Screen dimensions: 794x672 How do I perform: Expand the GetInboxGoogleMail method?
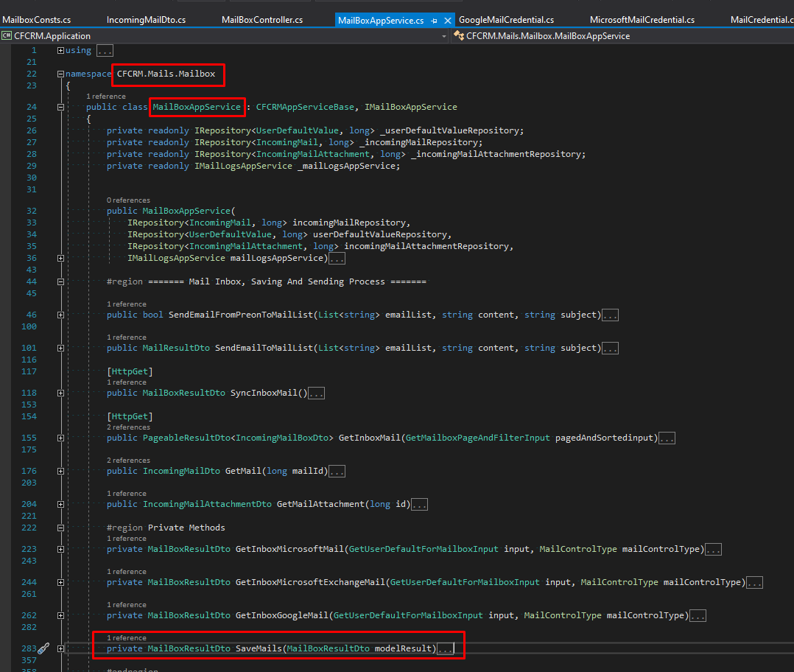coord(60,616)
